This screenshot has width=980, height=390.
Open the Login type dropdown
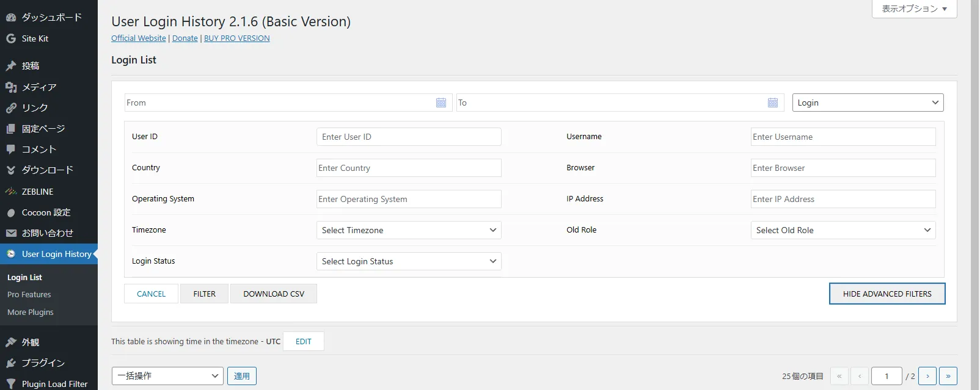[x=868, y=103]
